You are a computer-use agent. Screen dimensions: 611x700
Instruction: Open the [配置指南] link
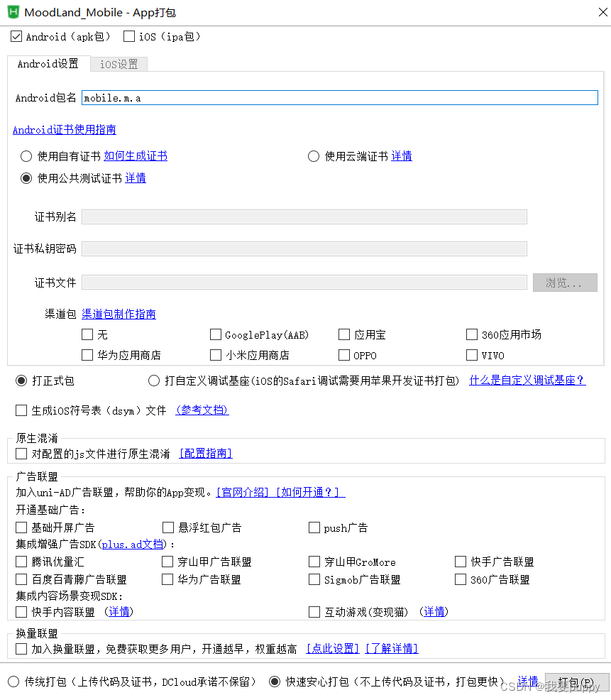pos(206,454)
